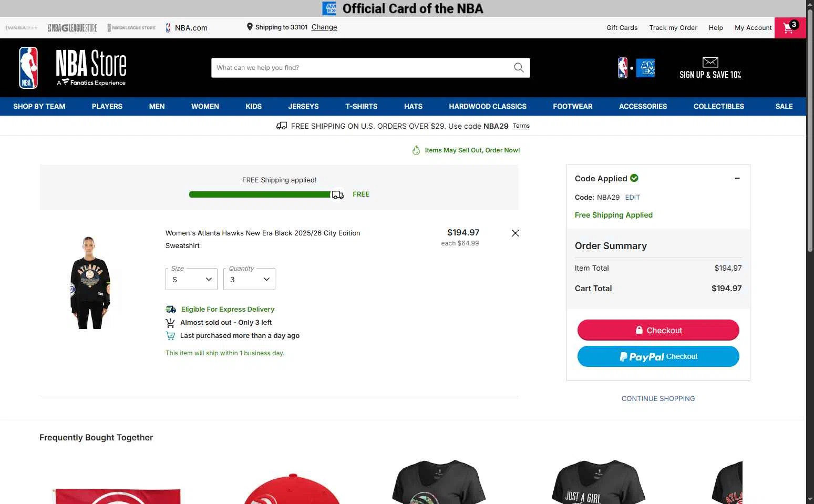Viewport: 814px width, 504px height.
Task: Open the free shipping Terms link
Action: [x=521, y=126]
